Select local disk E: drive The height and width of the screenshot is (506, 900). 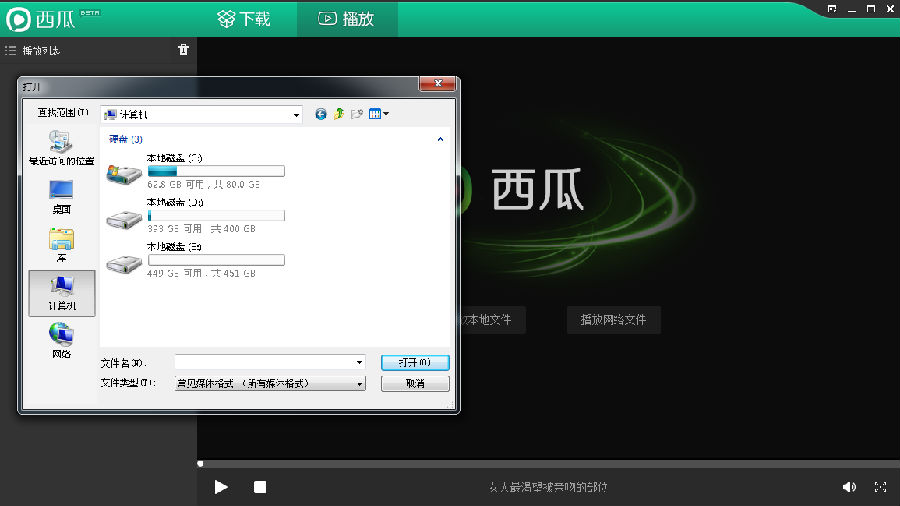pos(195,260)
